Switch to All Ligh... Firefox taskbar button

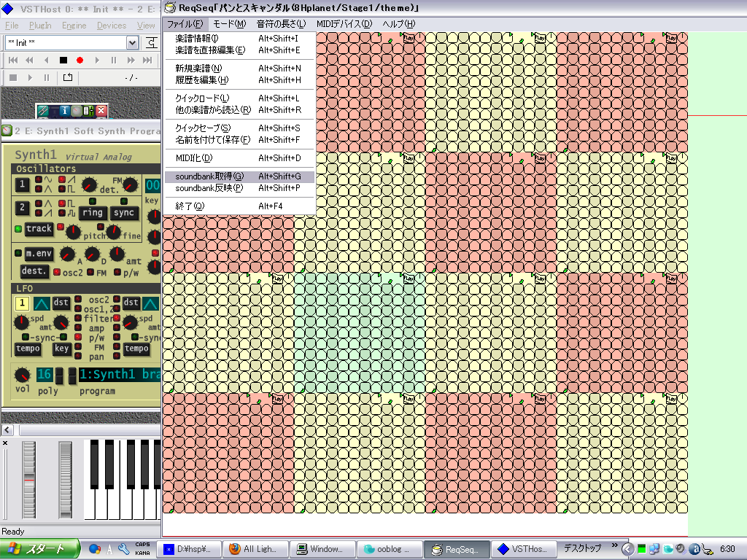tap(256, 549)
